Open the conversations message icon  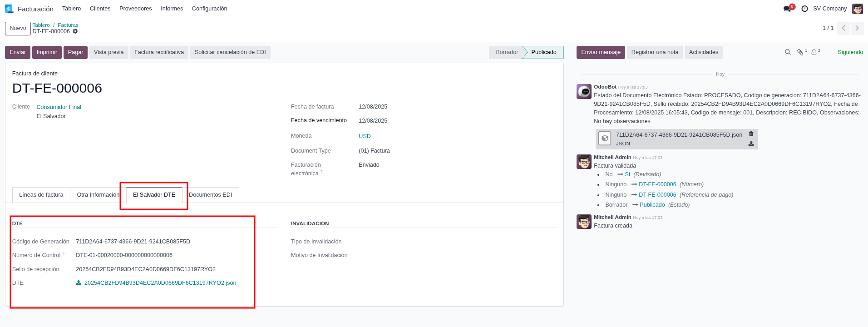pos(787,9)
